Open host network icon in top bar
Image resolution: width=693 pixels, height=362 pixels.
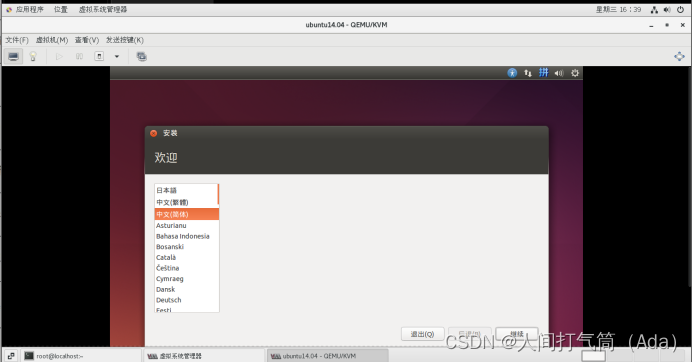tap(654, 10)
